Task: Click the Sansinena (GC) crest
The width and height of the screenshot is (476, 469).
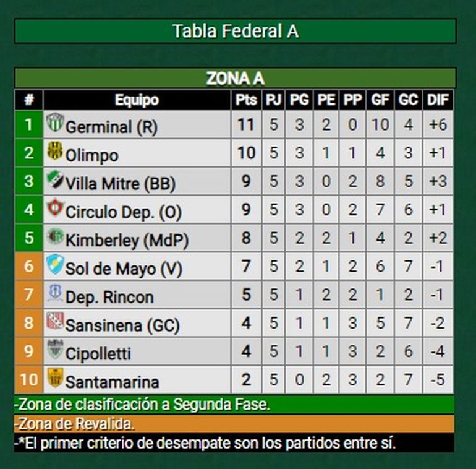Action: coord(55,322)
